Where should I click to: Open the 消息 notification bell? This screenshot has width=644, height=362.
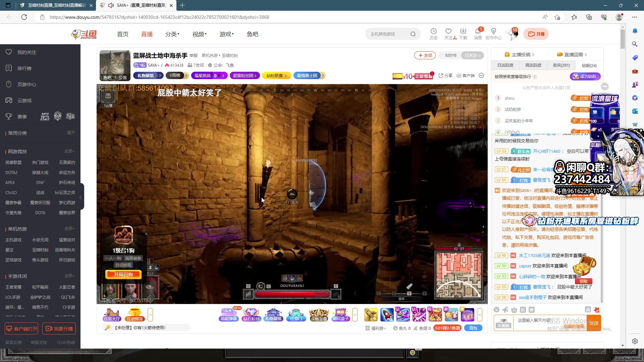pos(478,34)
